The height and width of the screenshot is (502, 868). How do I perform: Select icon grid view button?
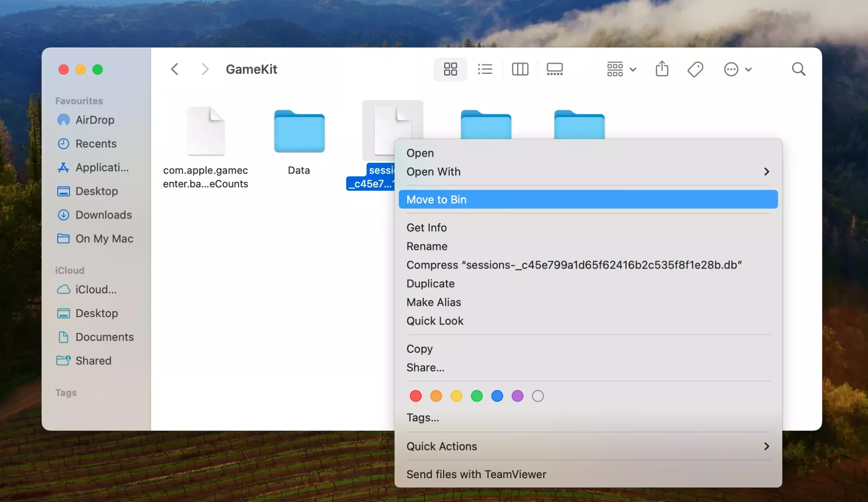450,69
